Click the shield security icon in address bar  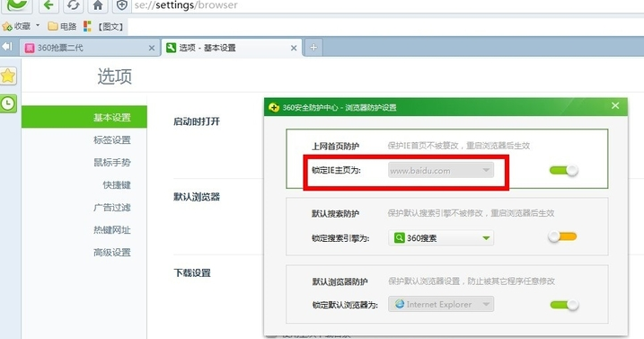point(122,5)
